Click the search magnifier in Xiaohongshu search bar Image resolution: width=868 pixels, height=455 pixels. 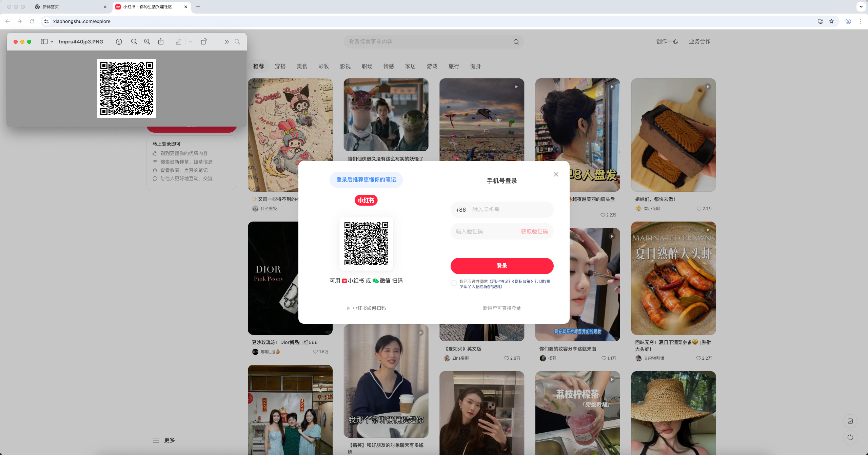pyautogui.click(x=516, y=42)
